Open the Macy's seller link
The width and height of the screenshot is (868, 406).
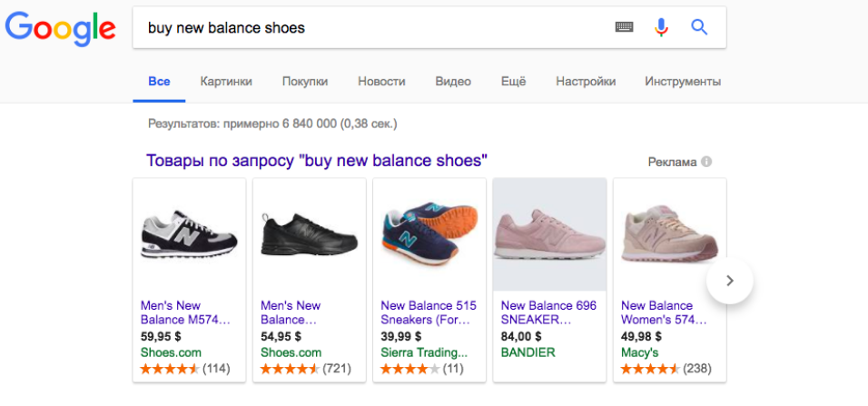click(x=640, y=352)
